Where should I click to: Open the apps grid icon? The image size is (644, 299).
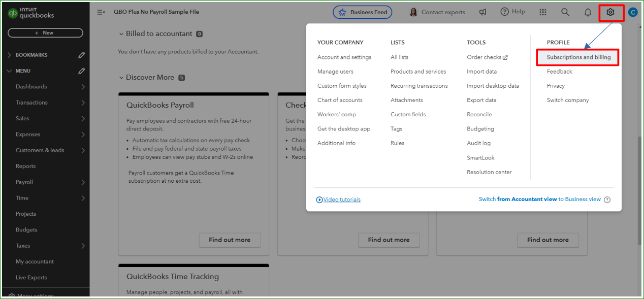pos(542,12)
